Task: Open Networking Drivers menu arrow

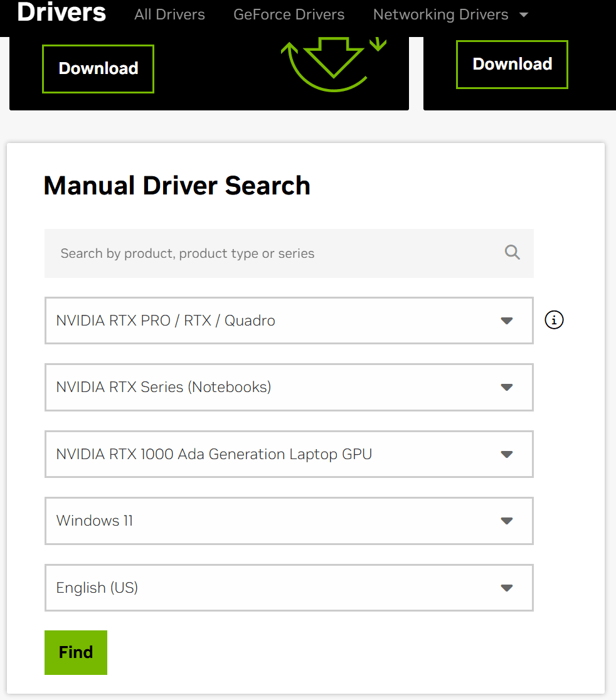Action: click(524, 14)
